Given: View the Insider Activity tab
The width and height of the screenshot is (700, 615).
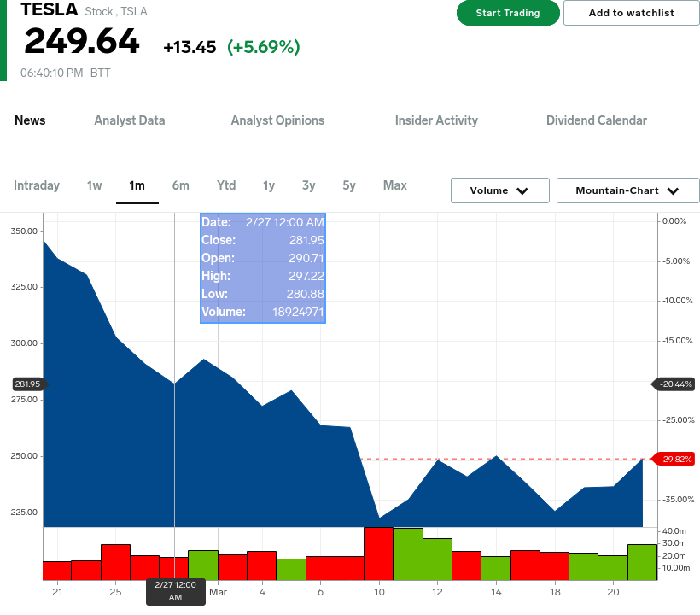Looking at the screenshot, I should point(436,120).
